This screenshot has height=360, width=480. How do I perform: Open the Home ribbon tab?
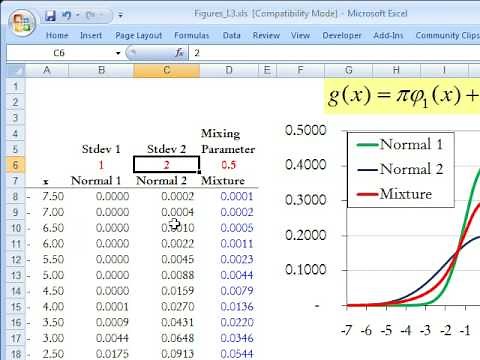coord(57,35)
